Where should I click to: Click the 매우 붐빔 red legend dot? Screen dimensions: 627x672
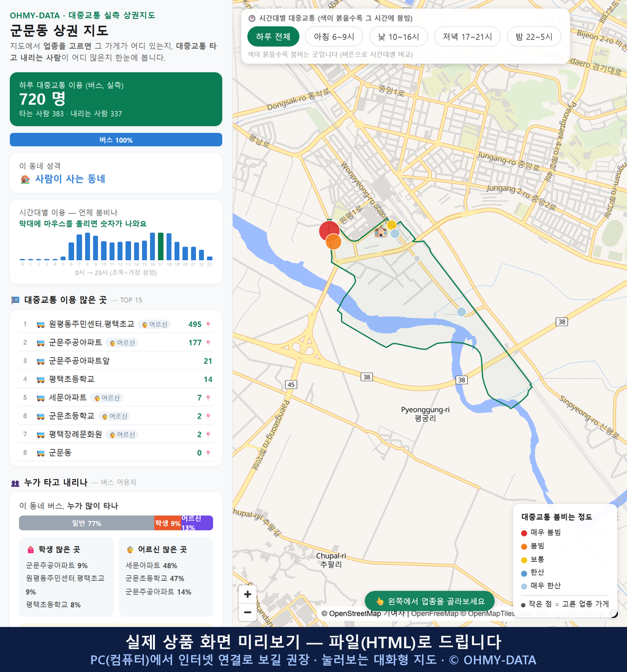pyautogui.click(x=524, y=532)
